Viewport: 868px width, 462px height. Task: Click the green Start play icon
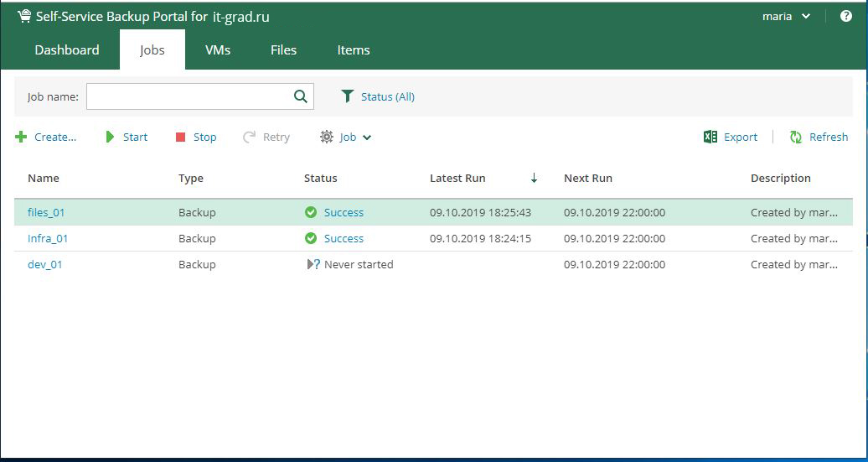click(110, 138)
